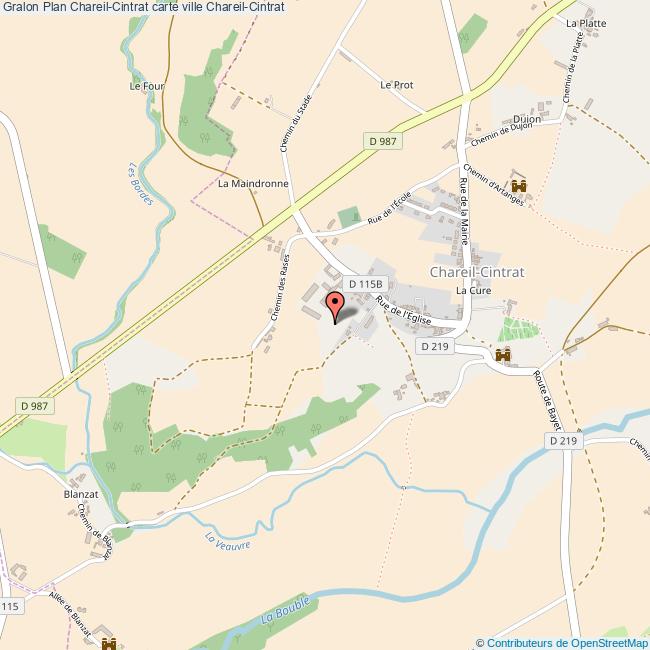Viewport: 650px width, 650px height.
Task: Click the Dujon hamlet label
Action: (527, 119)
